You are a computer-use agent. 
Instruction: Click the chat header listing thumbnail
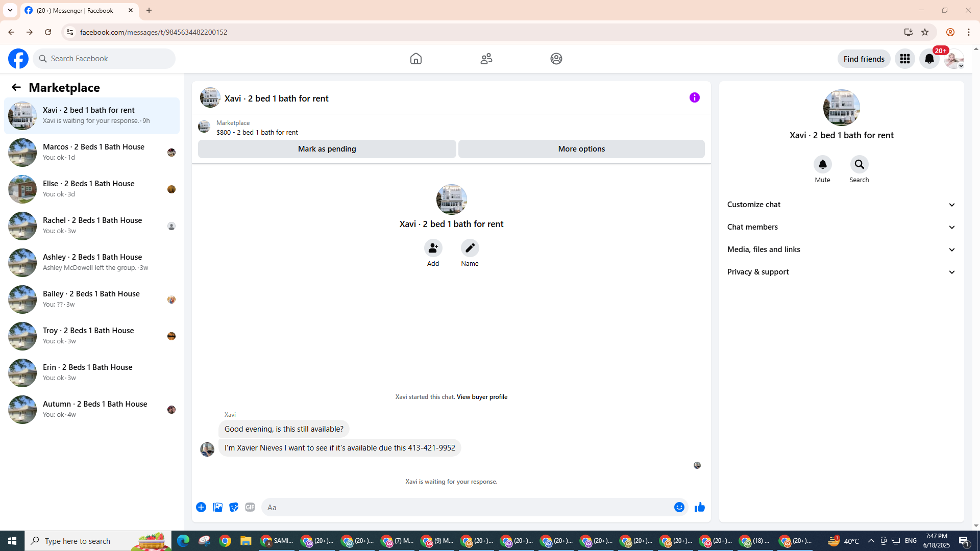pyautogui.click(x=210, y=97)
